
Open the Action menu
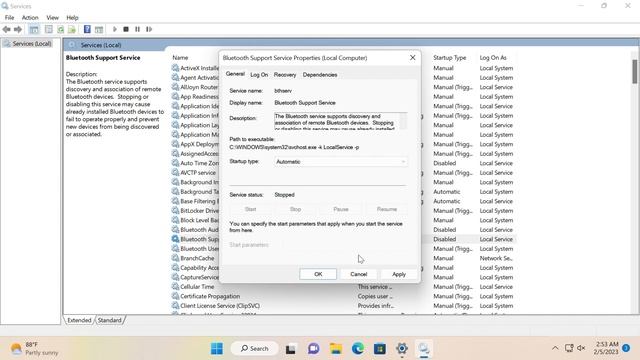point(30,18)
